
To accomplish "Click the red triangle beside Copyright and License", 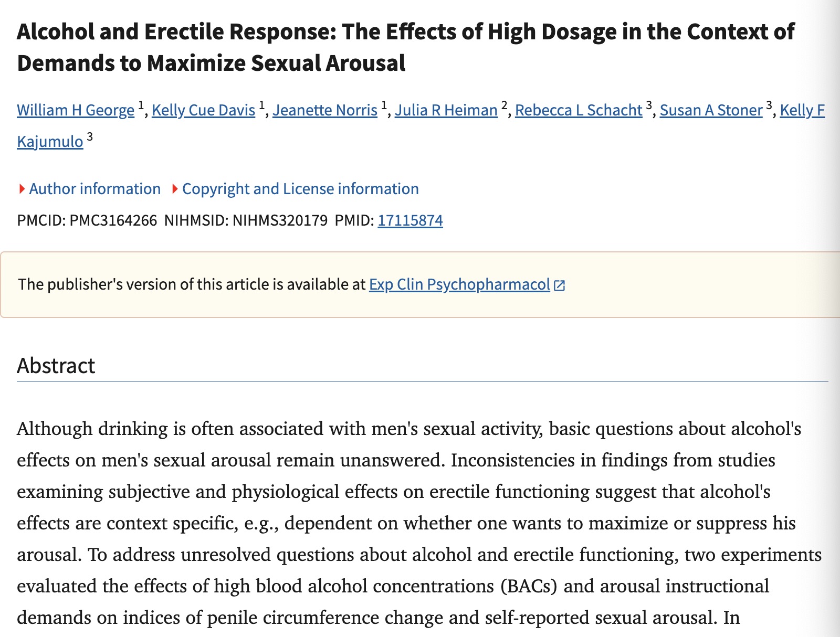I will [175, 189].
